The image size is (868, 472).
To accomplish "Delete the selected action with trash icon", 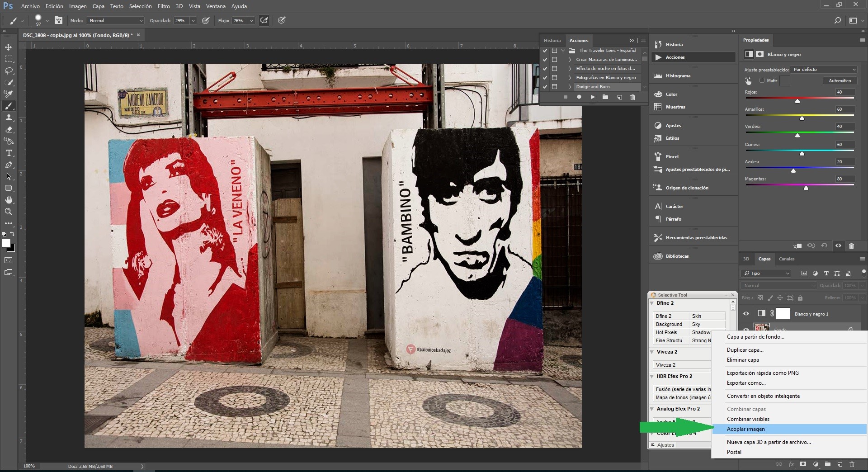I will click(632, 97).
